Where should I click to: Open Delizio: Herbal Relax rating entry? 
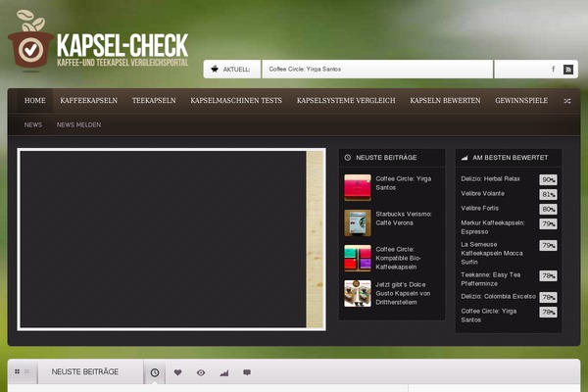491,179
